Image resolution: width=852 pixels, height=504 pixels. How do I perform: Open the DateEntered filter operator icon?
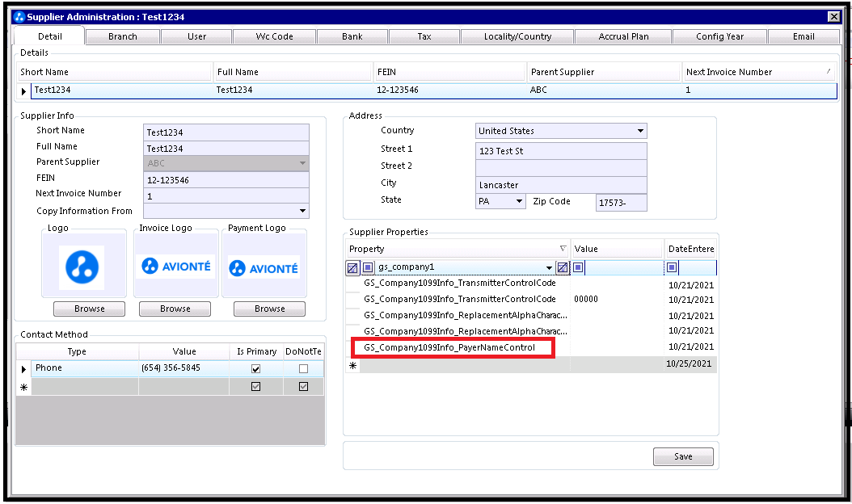coord(672,267)
